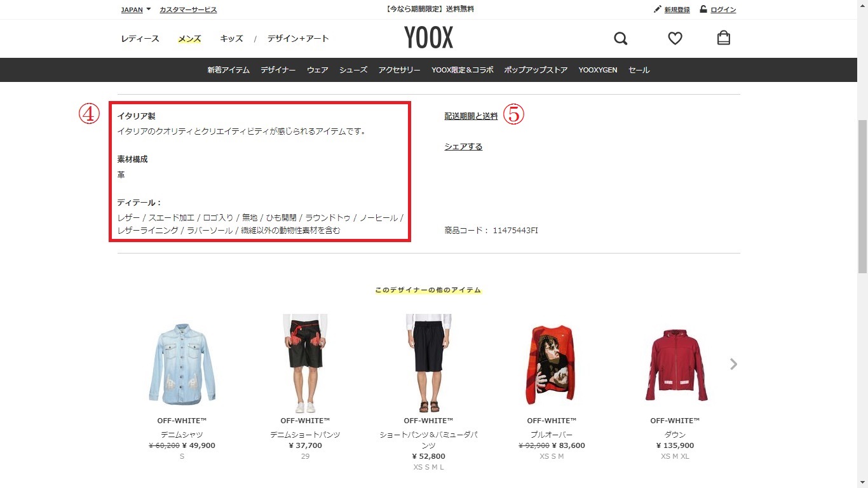Go to the YOOX logo homepage
Image resolution: width=868 pixels, height=488 pixels.
[x=429, y=38]
